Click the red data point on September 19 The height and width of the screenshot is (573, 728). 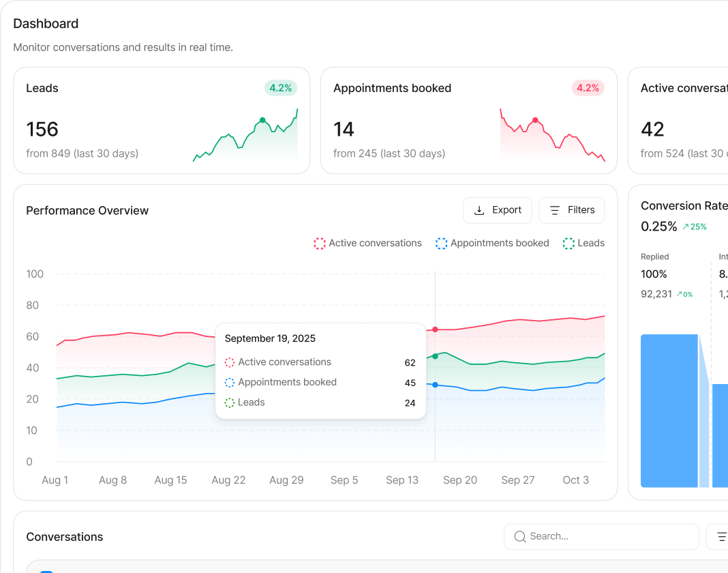coord(435,329)
